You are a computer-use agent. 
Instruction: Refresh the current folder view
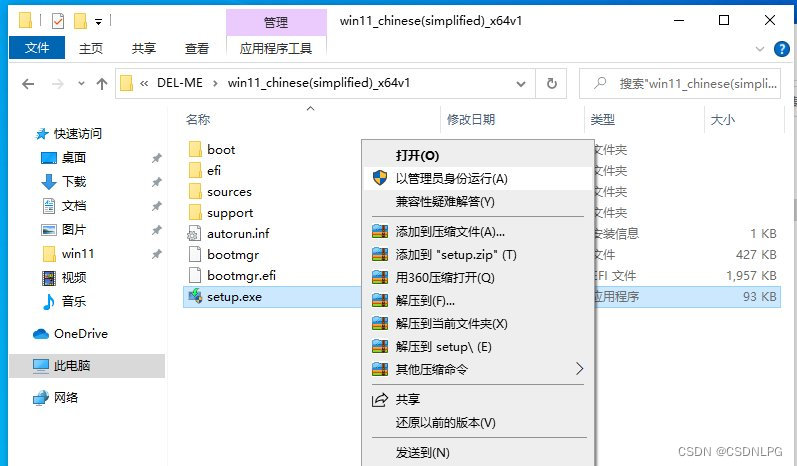click(x=551, y=83)
